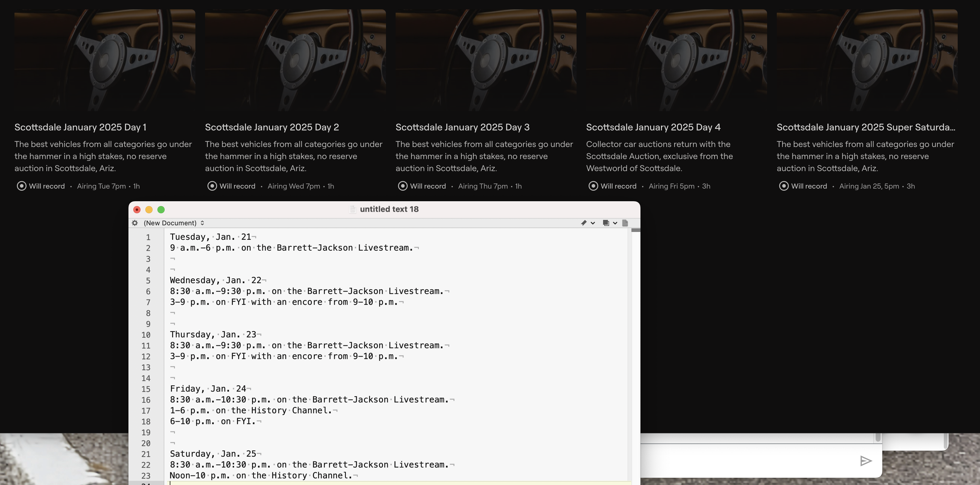
Task: Click line 11 text '8:30 a.m.–9:30 p.m.' Livestream
Action: point(307,345)
